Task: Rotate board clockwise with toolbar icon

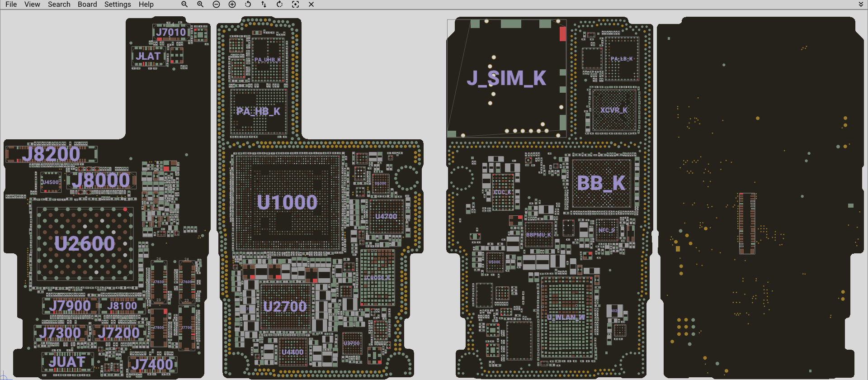Action: point(279,4)
